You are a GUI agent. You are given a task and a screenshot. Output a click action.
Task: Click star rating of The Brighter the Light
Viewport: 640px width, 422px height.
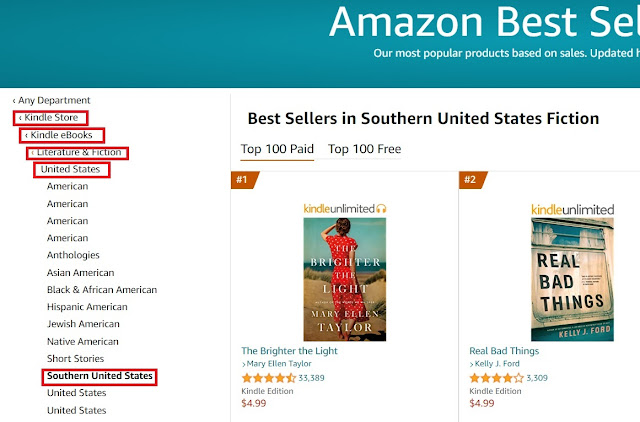(269, 378)
